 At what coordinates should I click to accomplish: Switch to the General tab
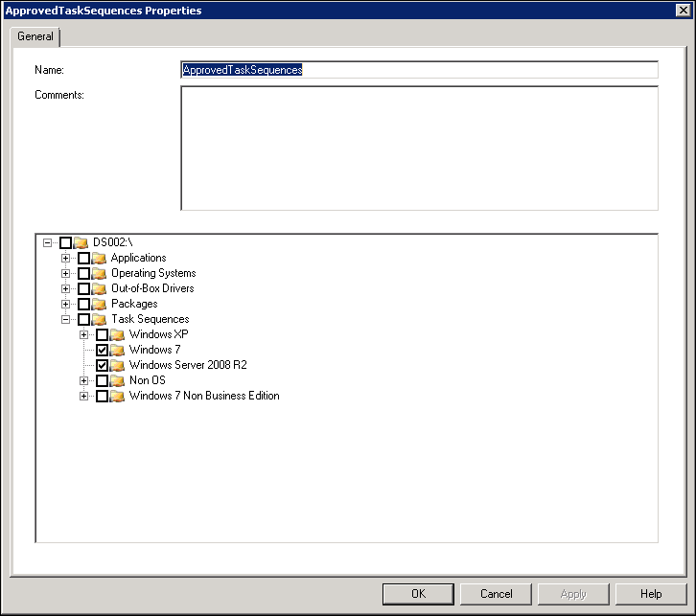point(35,36)
